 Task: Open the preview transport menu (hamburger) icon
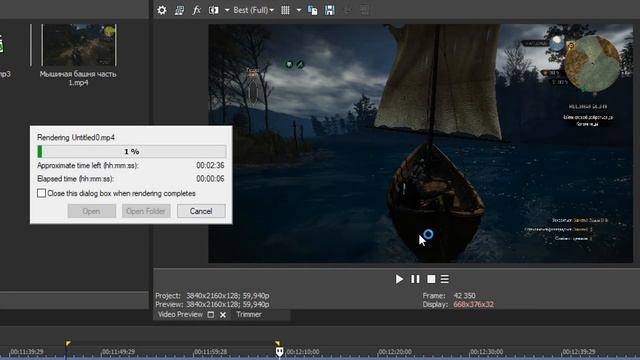[444, 279]
